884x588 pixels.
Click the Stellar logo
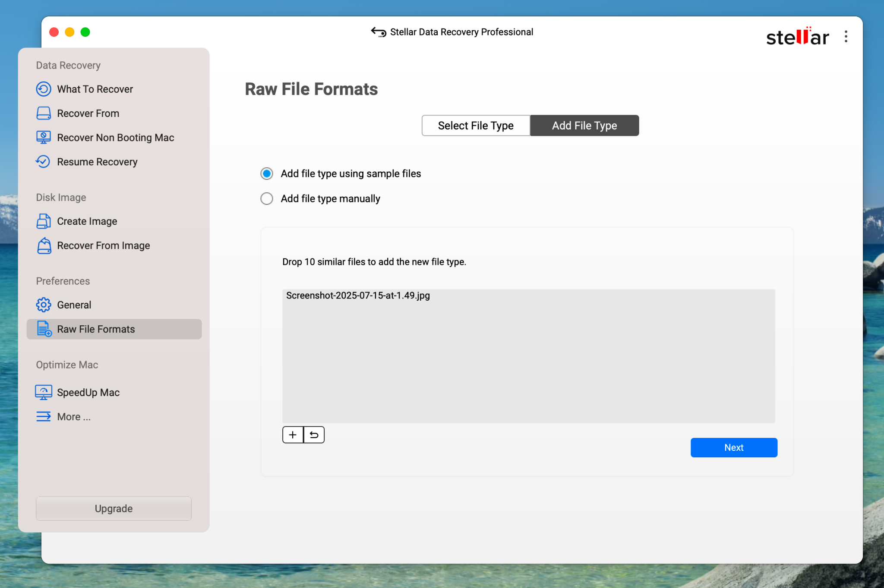[797, 37]
